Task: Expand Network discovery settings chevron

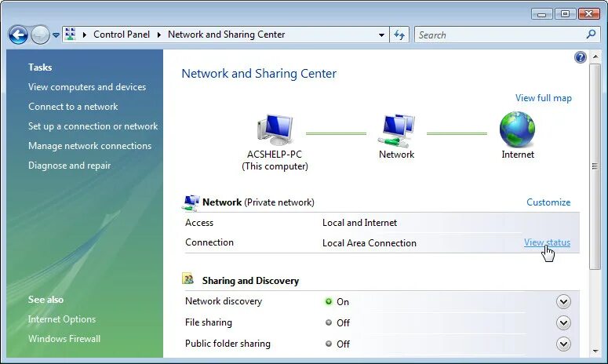Action: coord(563,301)
